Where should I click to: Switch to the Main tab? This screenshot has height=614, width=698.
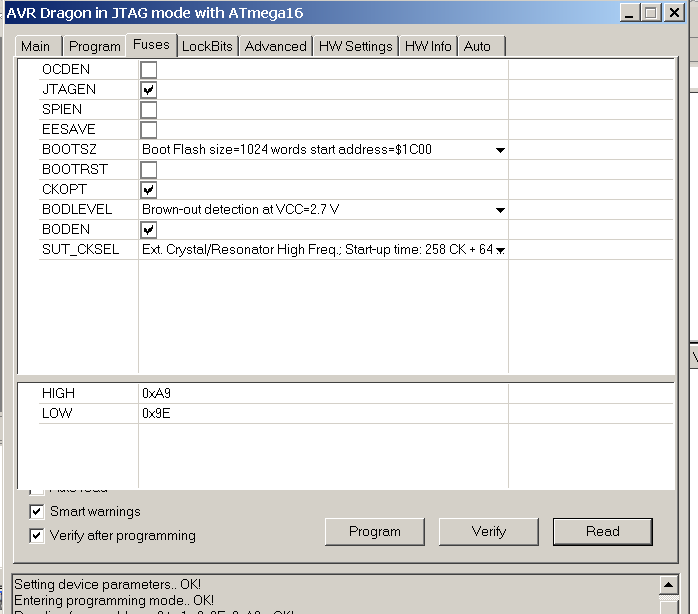[38, 46]
